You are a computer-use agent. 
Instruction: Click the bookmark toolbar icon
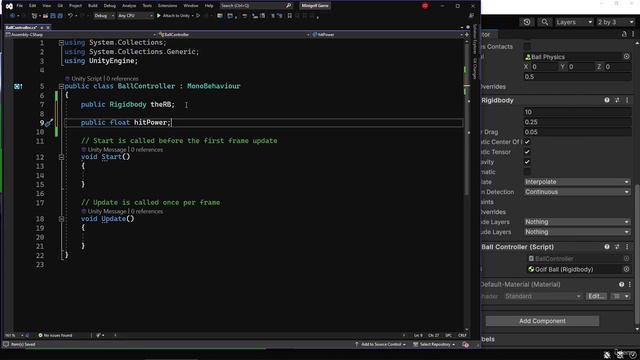pyautogui.click(x=289, y=16)
